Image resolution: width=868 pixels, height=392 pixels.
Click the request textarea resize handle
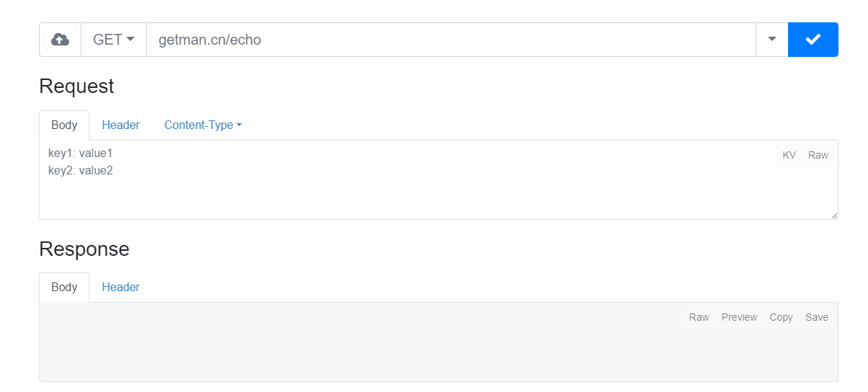coord(834,215)
